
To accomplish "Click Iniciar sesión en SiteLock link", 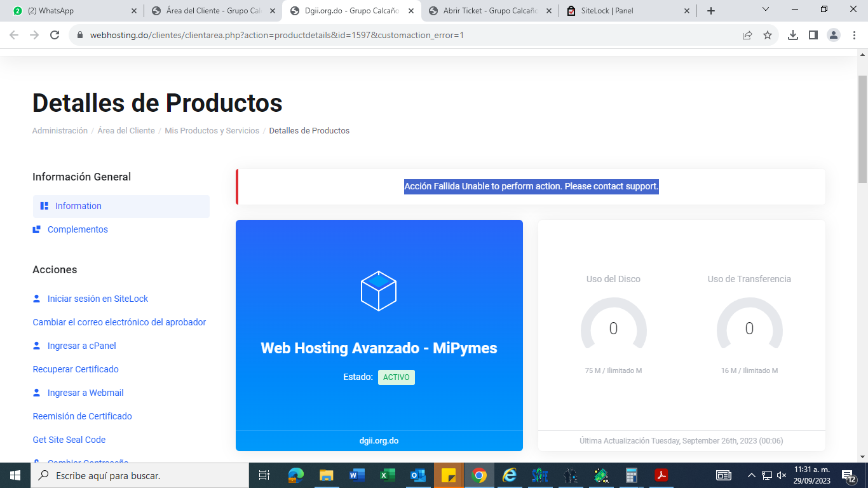I will point(97,299).
